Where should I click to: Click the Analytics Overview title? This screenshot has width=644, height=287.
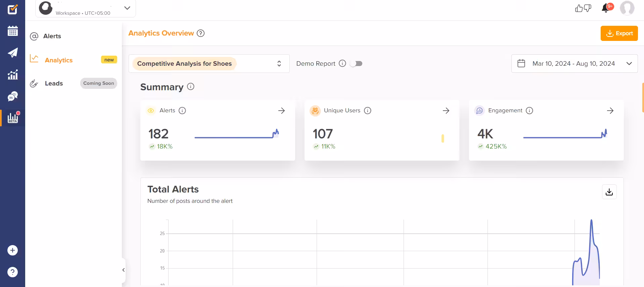click(x=161, y=33)
